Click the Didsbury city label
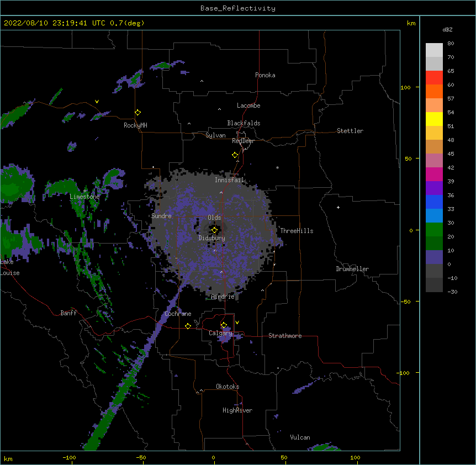 click(212, 238)
